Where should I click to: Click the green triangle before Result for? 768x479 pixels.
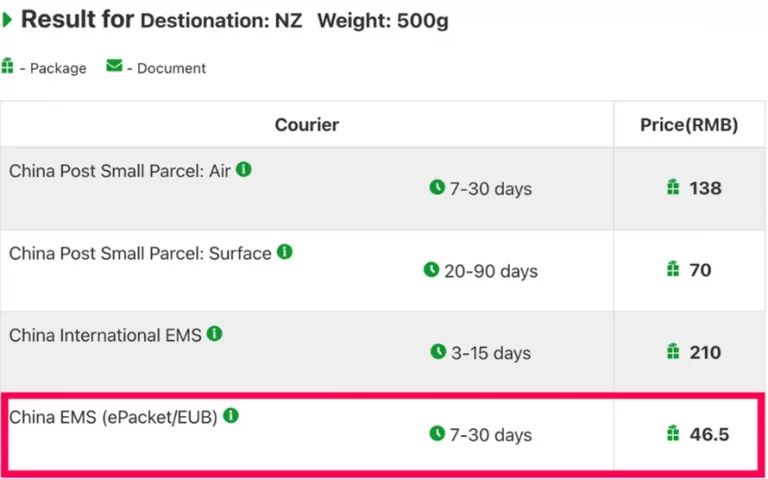[7, 20]
